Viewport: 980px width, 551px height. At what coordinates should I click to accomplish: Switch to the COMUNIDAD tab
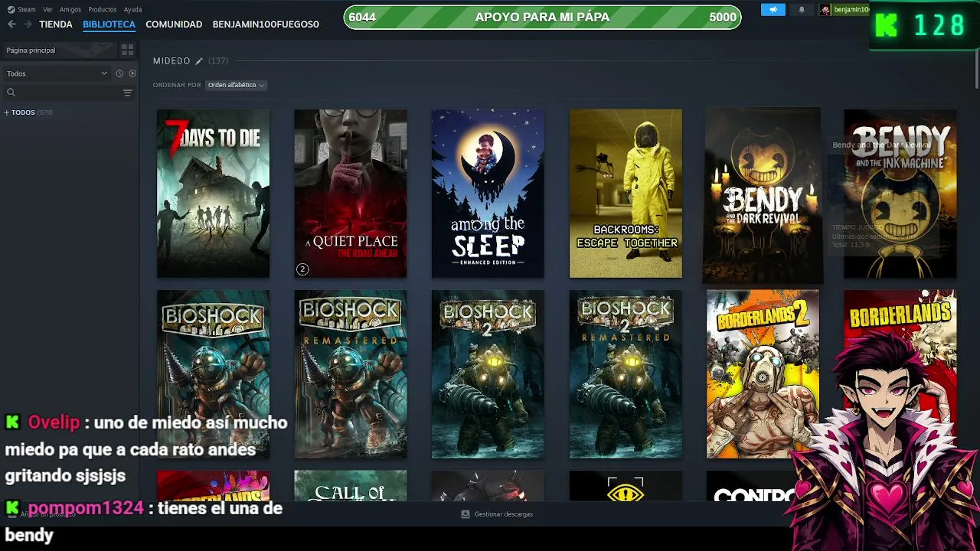point(174,24)
